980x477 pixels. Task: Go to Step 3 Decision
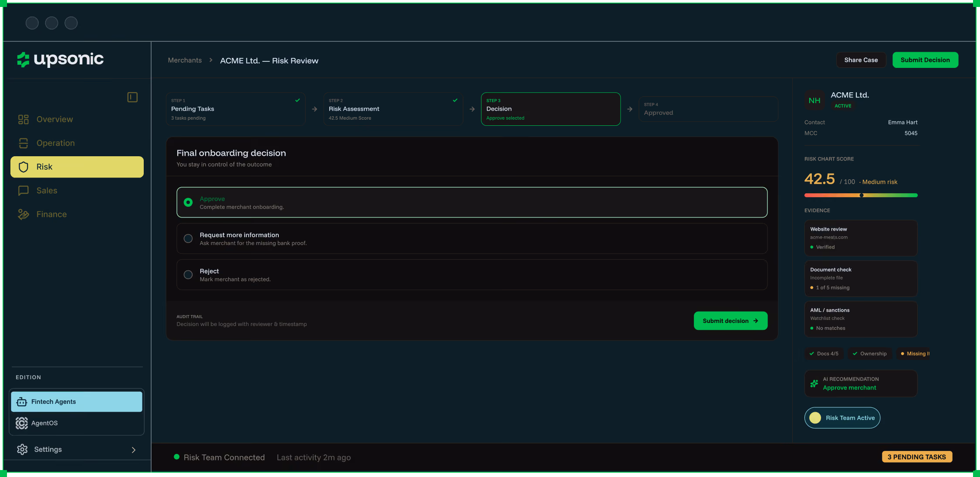point(551,109)
